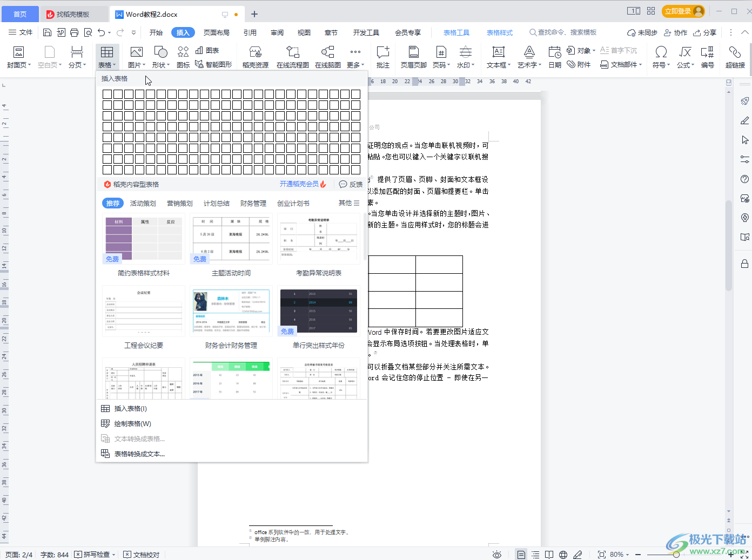This screenshot has width=752, height=560.
Task: Click the help icon in right sidebar
Action: (x=744, y=179)
